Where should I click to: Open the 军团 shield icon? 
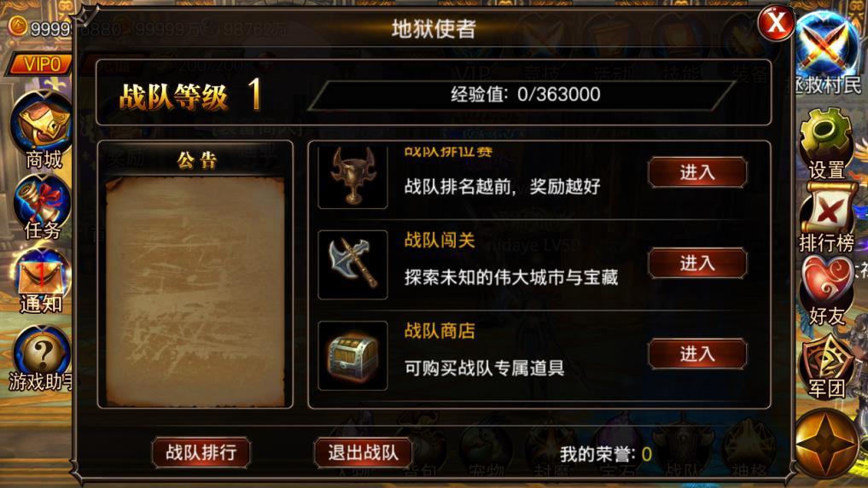point(827,358)
